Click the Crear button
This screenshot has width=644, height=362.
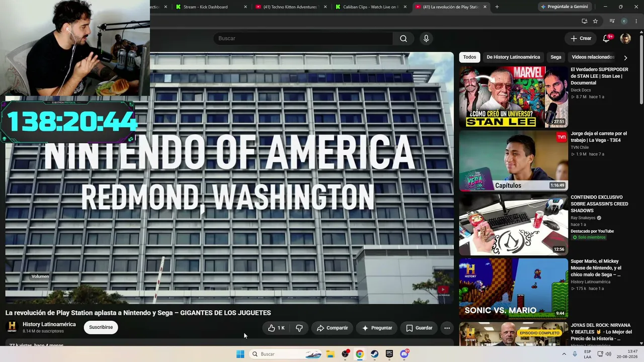tap(581, 38)
